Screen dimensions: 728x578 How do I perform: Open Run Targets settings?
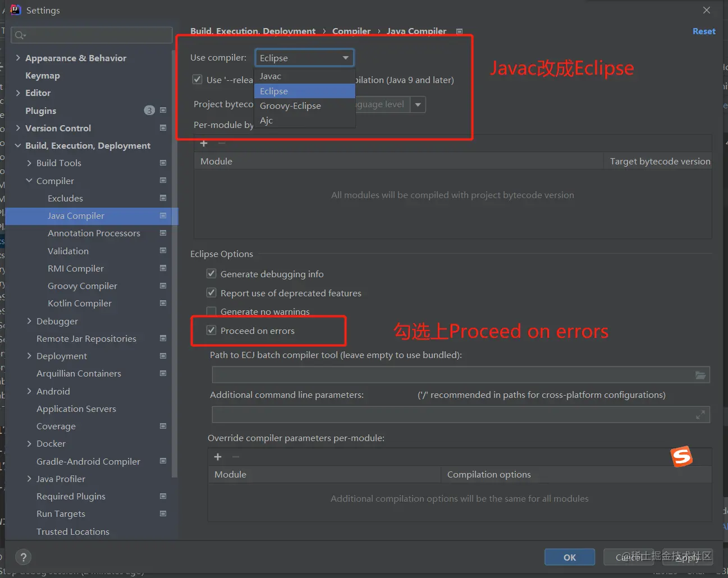pyautogui.click(x=61, y=514)
